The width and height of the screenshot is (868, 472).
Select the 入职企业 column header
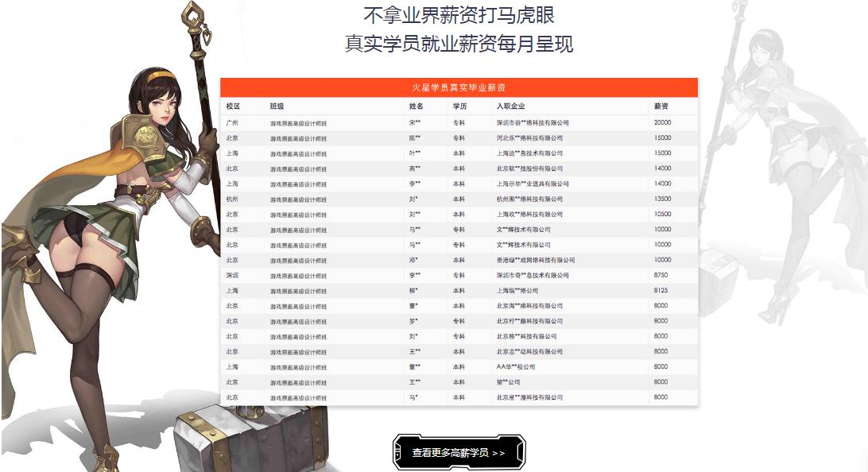point(510,106)
